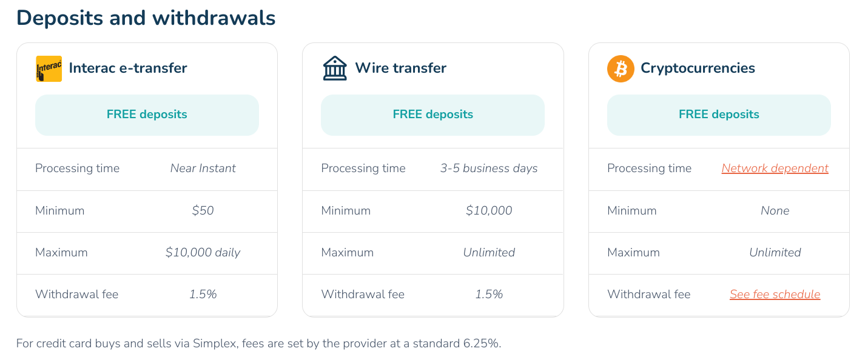Click FREE deposits under Interac e-transfer

[x=147, y=115]
